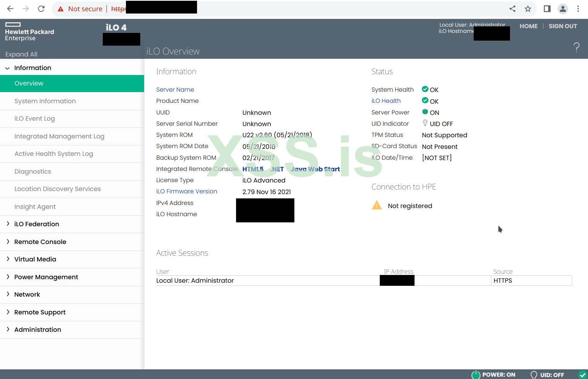Click the System Health OK check icon

pos(425,89)
